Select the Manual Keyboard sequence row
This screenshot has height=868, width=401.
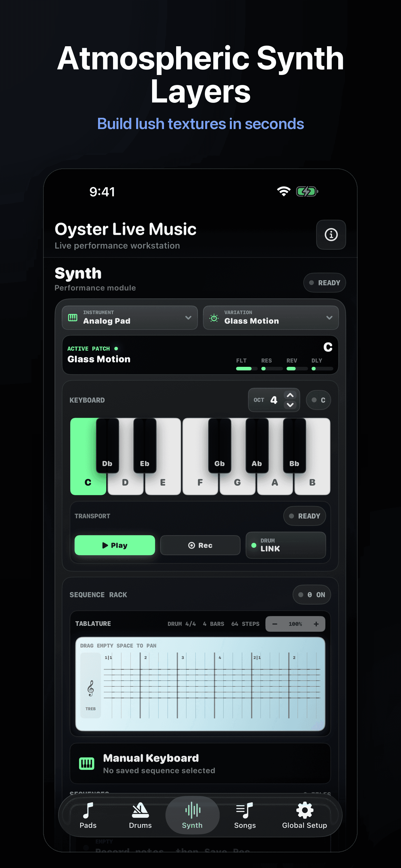pos(200,764)
